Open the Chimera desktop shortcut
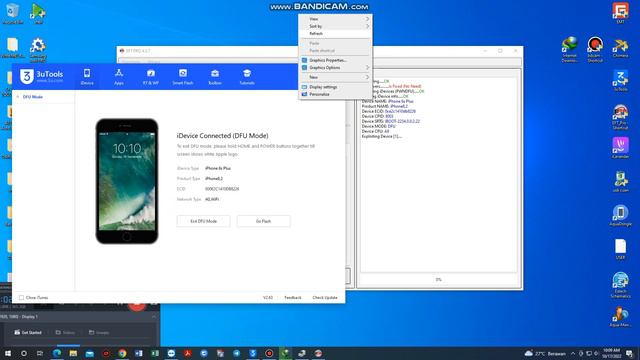This screenshot has width=640, height=360. click(x=620, y=48)
